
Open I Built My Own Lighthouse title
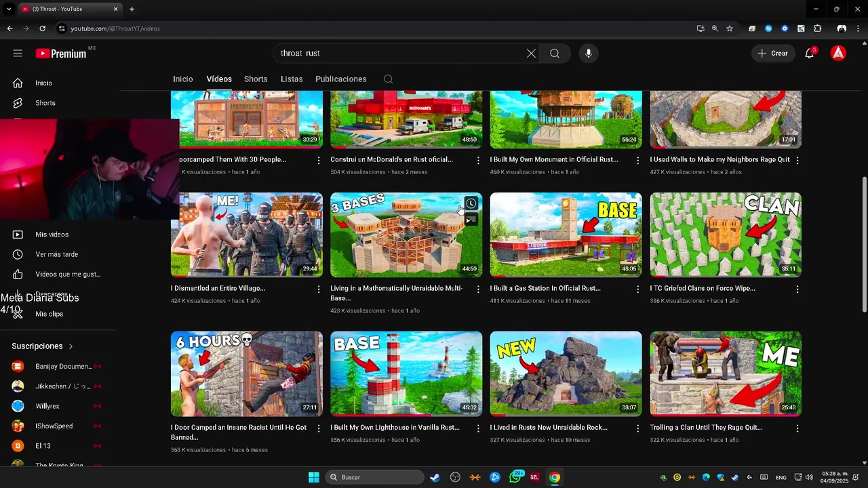coord(395,428)
